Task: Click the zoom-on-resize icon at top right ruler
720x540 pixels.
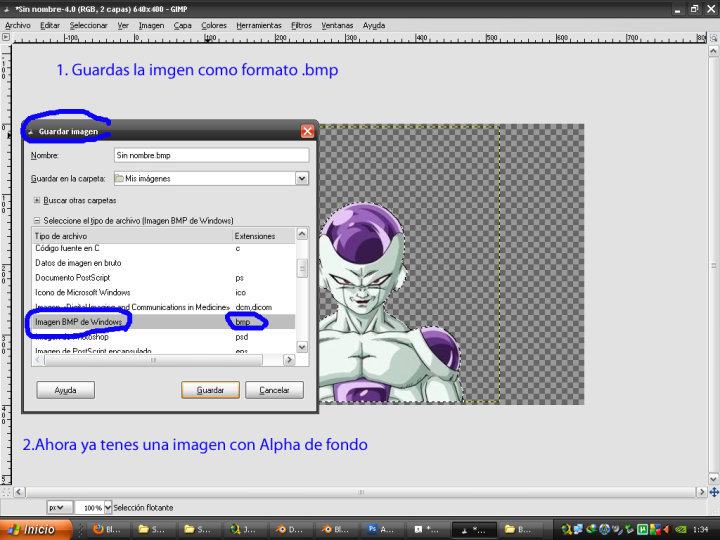Action: (714, 38)
